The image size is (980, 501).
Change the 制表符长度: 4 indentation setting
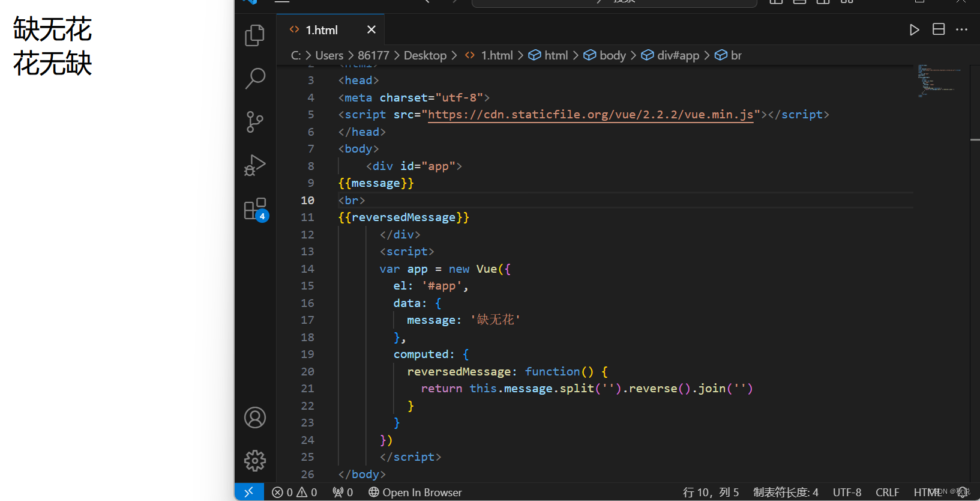pyautogui.click(x=786, y=492)
